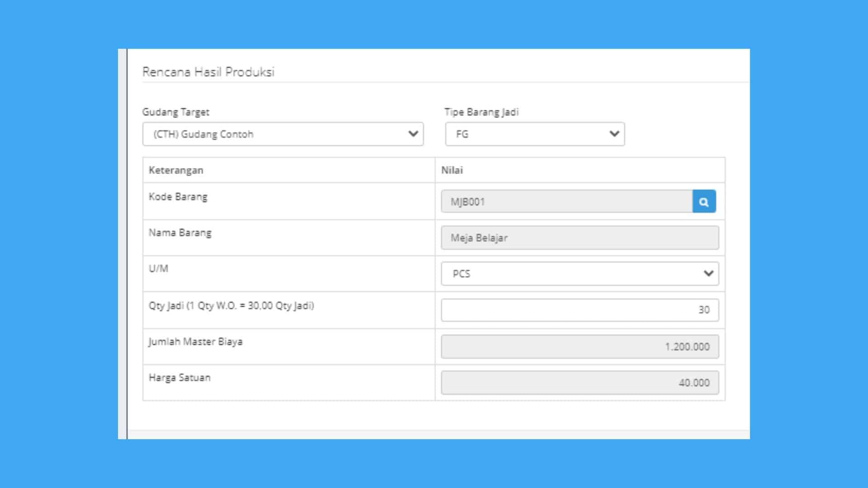
Task: Focus the Qty Jadi input showing 30
Action: tap(580, 310)
